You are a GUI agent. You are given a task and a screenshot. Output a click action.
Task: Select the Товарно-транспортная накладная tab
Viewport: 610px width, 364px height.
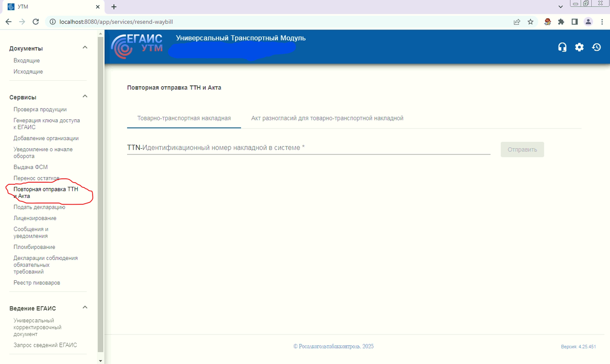pos(184,117)
